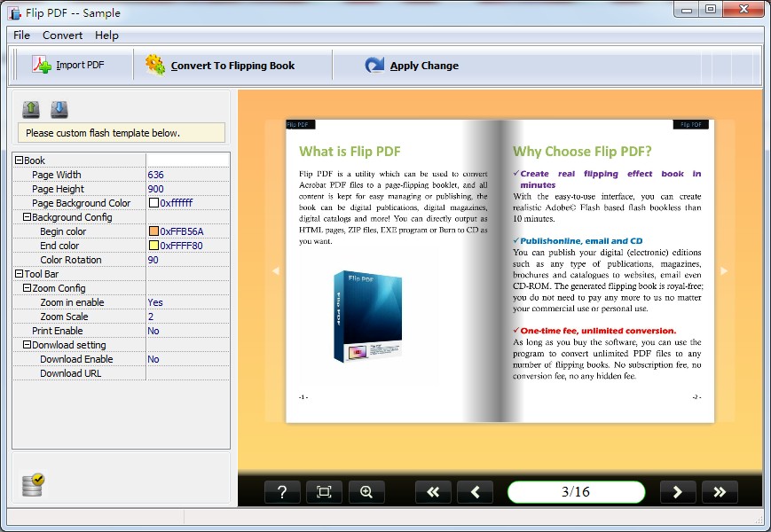Select the Page Height value 900
771x532 pixels.
pos(155,189)
